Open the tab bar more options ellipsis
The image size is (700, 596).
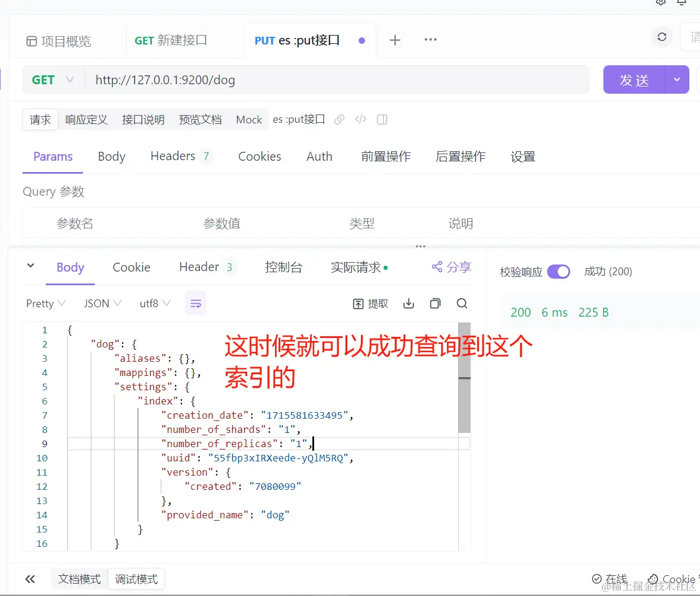point(430,40)
